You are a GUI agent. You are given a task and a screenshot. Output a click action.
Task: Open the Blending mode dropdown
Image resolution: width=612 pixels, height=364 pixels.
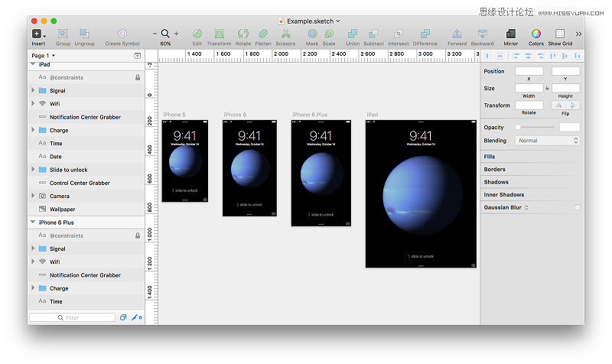(x=549, y=141)
